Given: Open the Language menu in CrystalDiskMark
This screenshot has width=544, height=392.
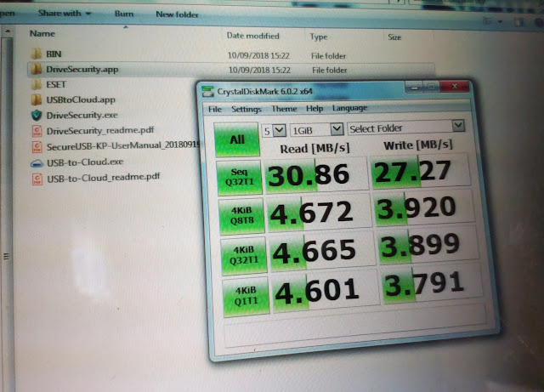Looking at the screenshot, I should tap(349, 108).
